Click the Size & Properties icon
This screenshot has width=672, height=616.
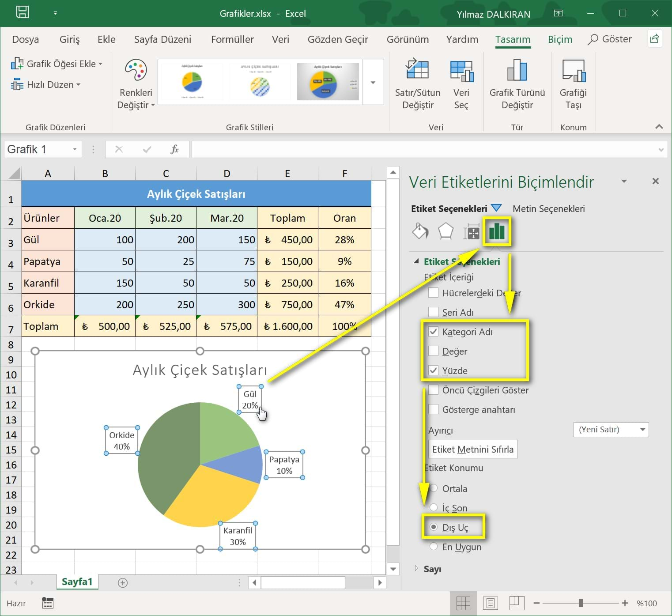[x=471, y=231]
